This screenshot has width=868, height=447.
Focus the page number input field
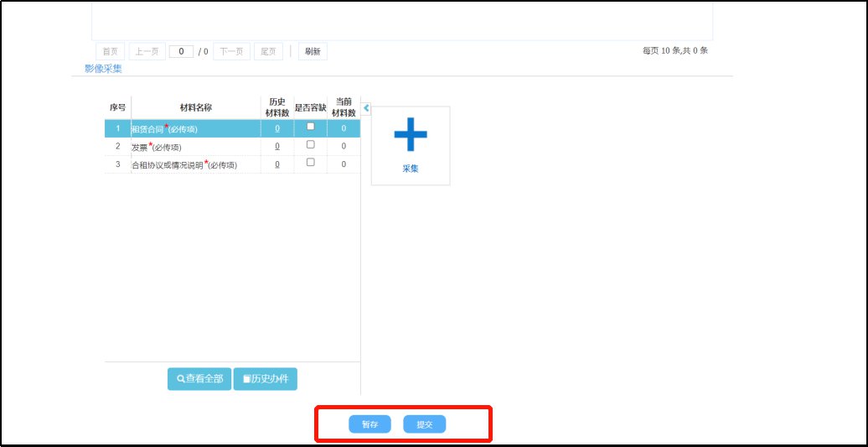[x=181, y=52]
